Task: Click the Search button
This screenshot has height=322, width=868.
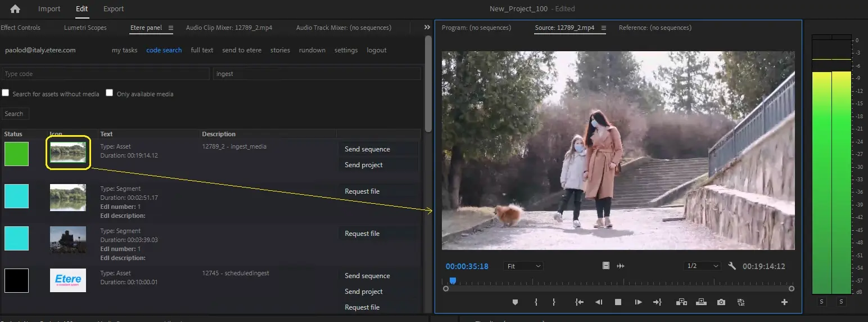Action: pyautogui.click(x=14, y=114)
